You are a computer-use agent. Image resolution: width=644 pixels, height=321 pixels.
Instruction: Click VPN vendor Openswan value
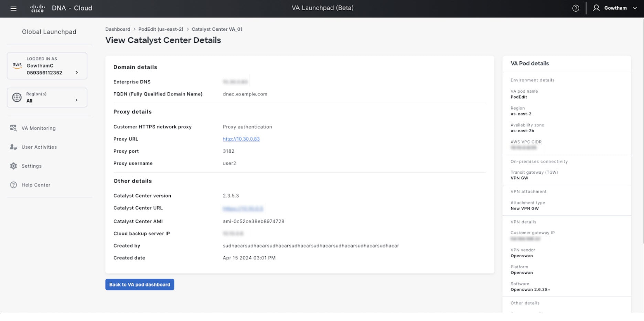point(522,256)
